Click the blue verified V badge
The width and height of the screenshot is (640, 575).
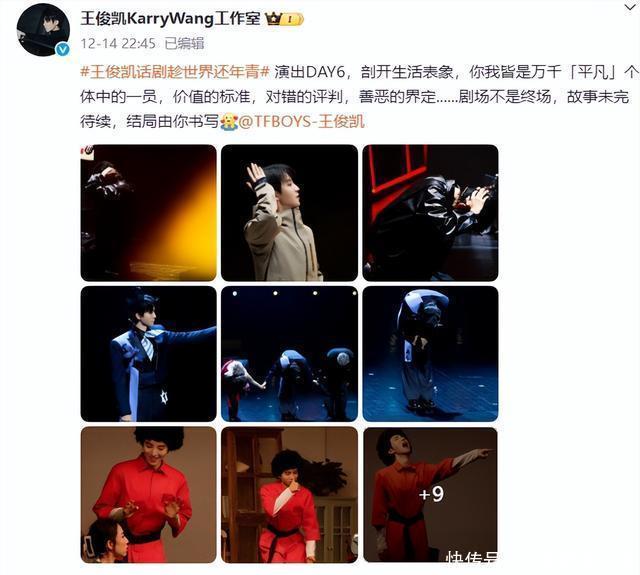[x=62, y=49]
